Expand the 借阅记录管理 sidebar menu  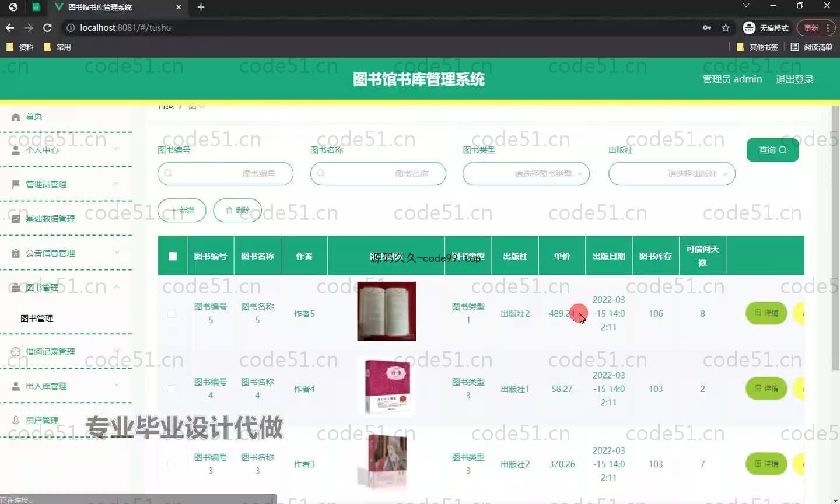tap(66, 352)
